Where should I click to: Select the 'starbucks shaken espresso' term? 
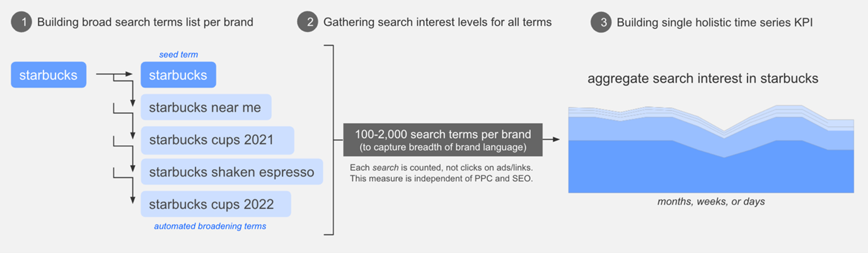point(231,172)
